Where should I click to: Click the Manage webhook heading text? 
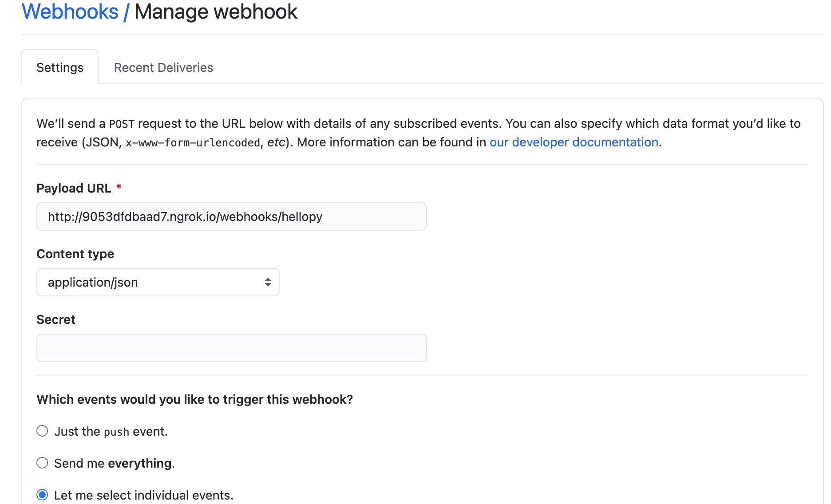[x=216, y=12]
